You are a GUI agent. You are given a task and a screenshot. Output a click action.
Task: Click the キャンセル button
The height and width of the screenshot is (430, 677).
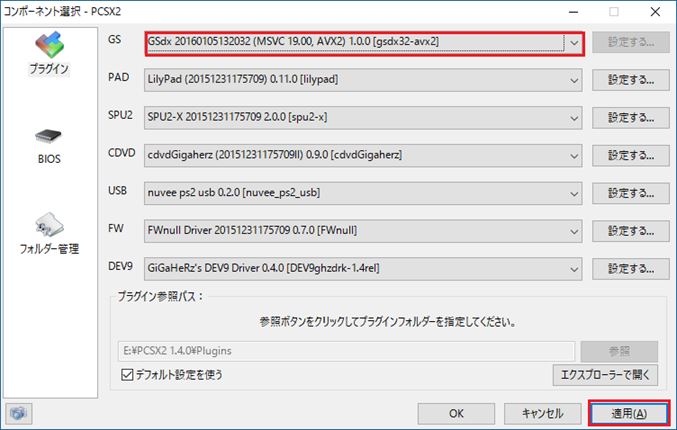click(542, 414)
